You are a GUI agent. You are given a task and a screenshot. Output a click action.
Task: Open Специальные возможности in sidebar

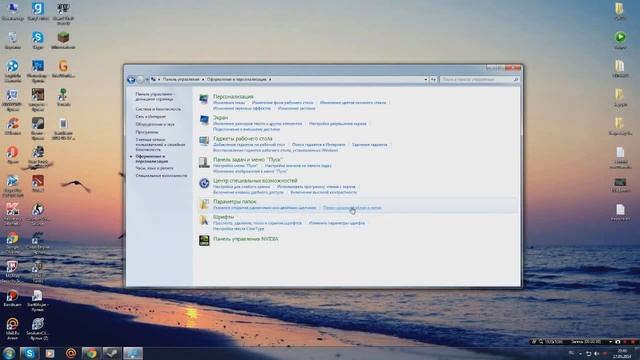[161, 176]
